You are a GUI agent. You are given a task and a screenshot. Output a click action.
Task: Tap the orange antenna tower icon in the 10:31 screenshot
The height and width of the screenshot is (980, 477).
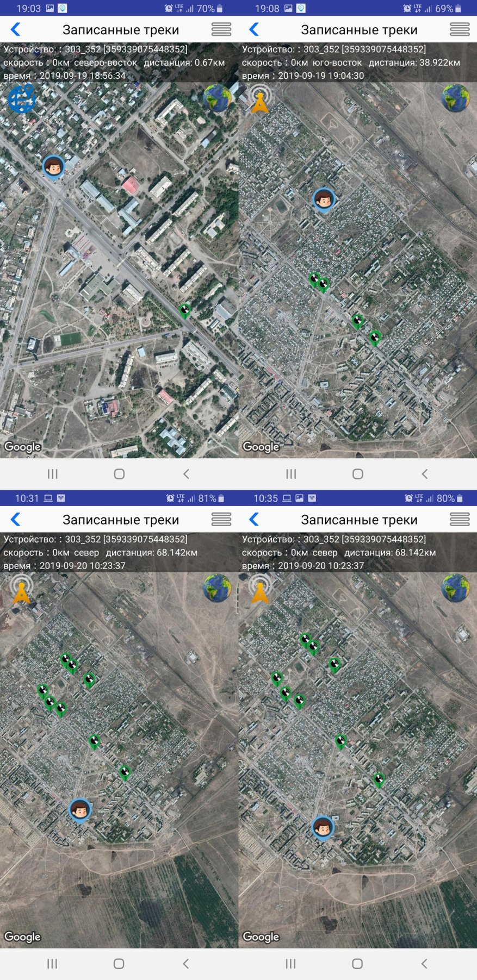click(21, 589)
